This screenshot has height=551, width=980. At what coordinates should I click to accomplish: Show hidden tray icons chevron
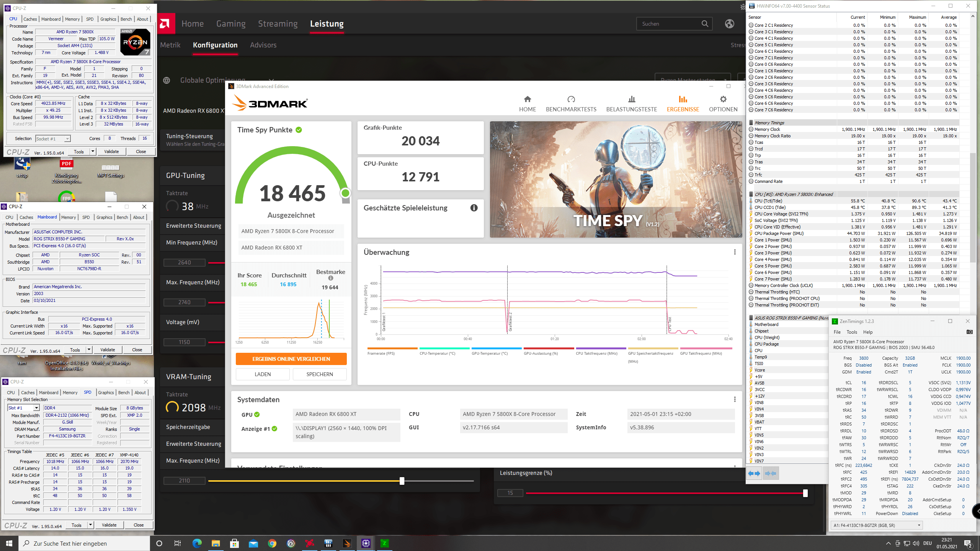point(888,543)
